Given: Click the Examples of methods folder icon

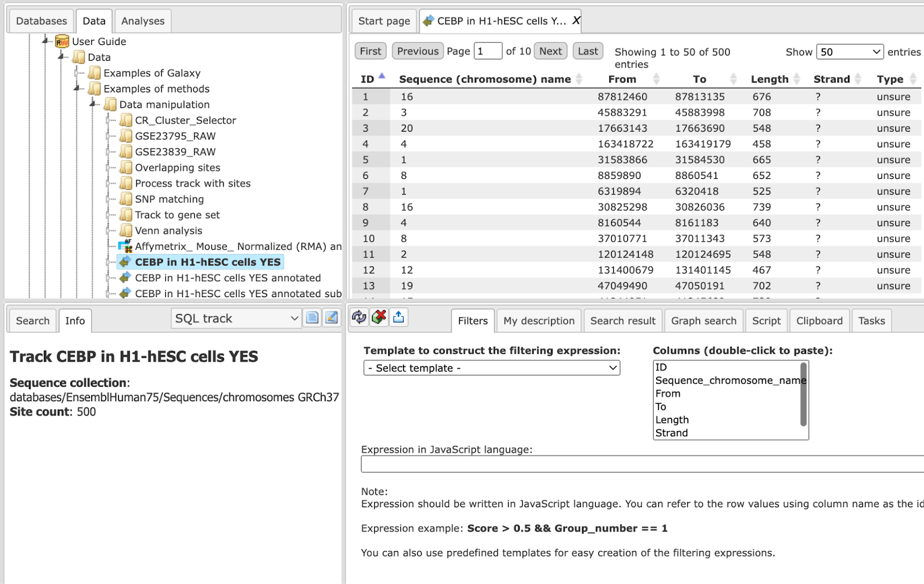Looking at the screenshot, I should click(94, 88).
